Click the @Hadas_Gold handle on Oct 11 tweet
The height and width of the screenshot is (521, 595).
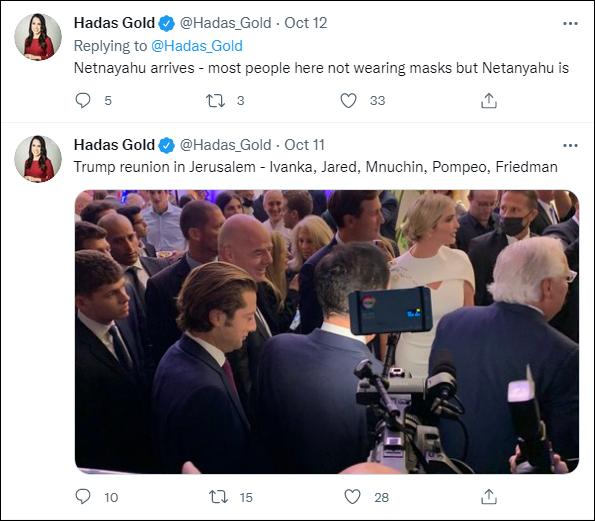coord(225,145)
